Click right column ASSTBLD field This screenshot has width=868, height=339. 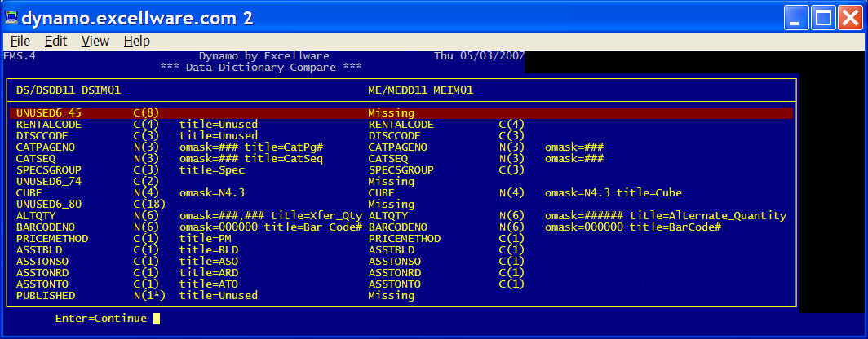click(x=392, y=250)
